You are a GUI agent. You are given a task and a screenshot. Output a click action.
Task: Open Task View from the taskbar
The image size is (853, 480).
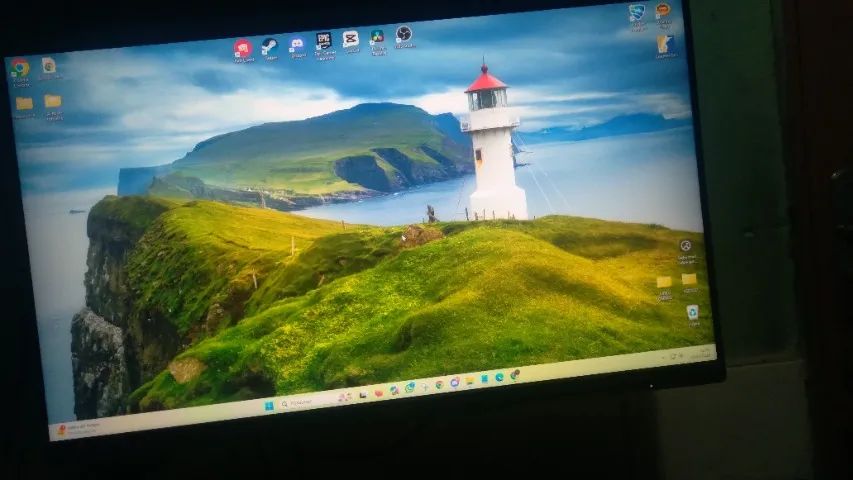pyautogui.click(x=363, y=395)
